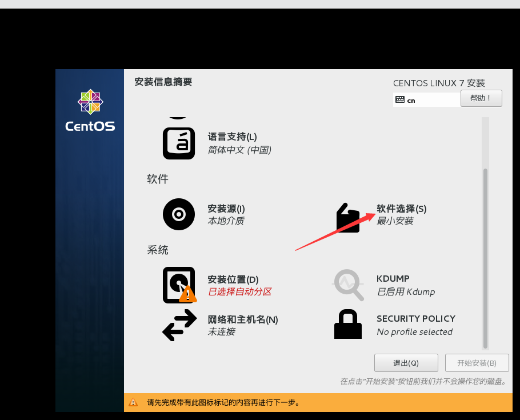The image size is (520, 420).
Task: Open 软件选择(S) software selection label
Action: [x=402, y=209]
